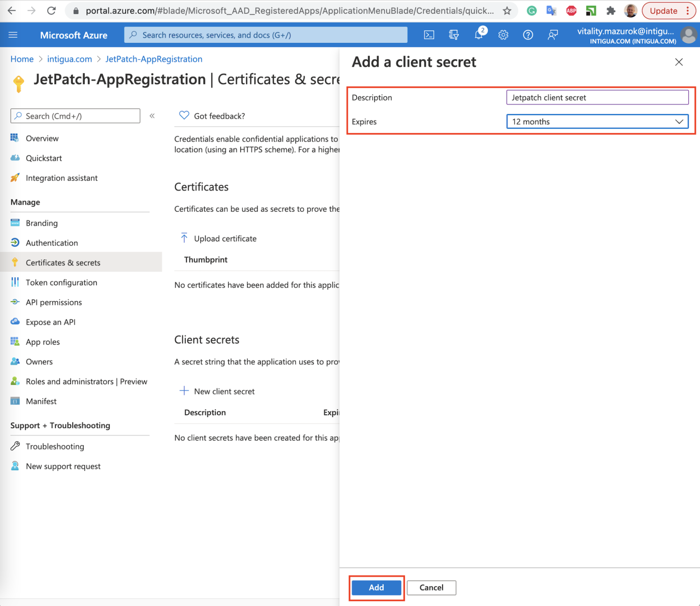Follow the intigua.com breadcrumb link
This screenshot has height=606, width=700.
coord(69,59)
